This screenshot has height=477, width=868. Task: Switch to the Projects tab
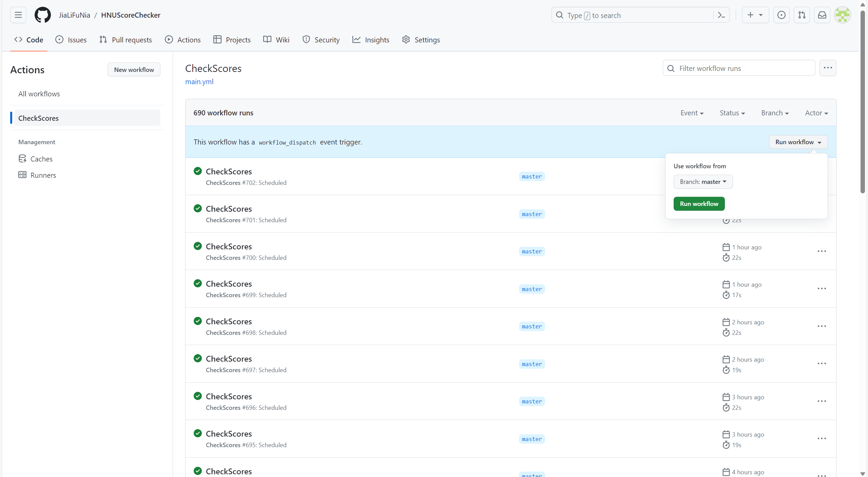pyautogui.click(x=232, y=40)
